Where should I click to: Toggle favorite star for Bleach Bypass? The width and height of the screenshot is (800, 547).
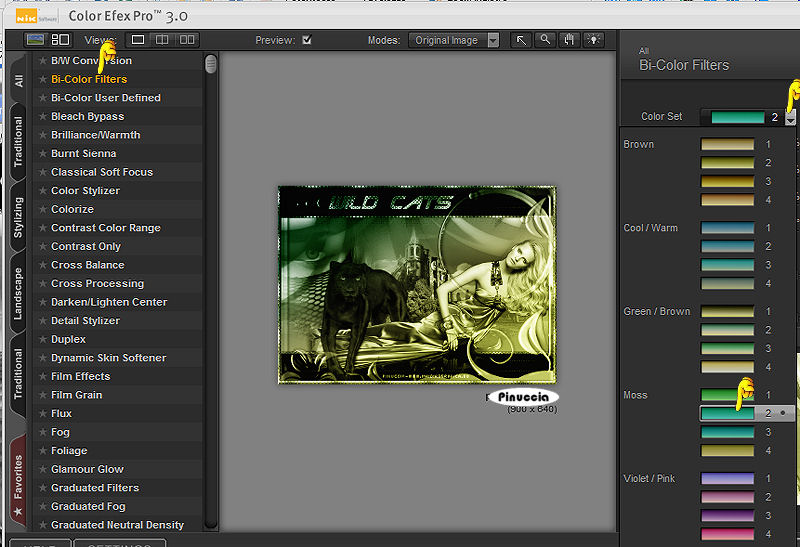coord(43,116)
